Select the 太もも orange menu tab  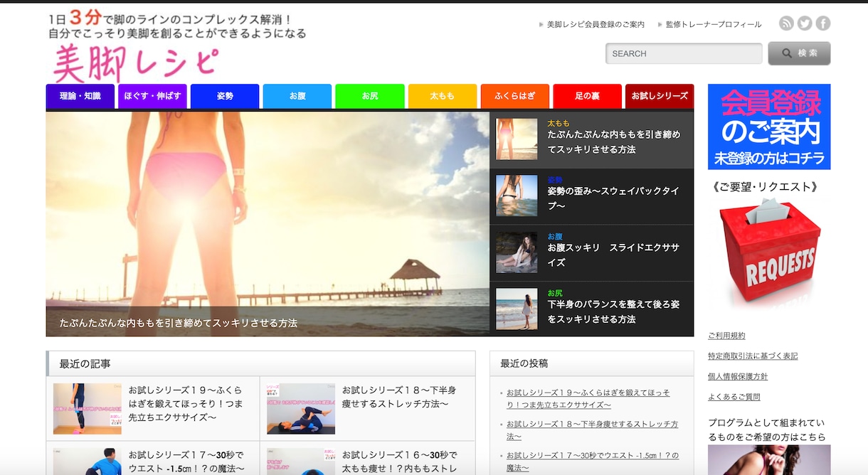click(442, 96)
